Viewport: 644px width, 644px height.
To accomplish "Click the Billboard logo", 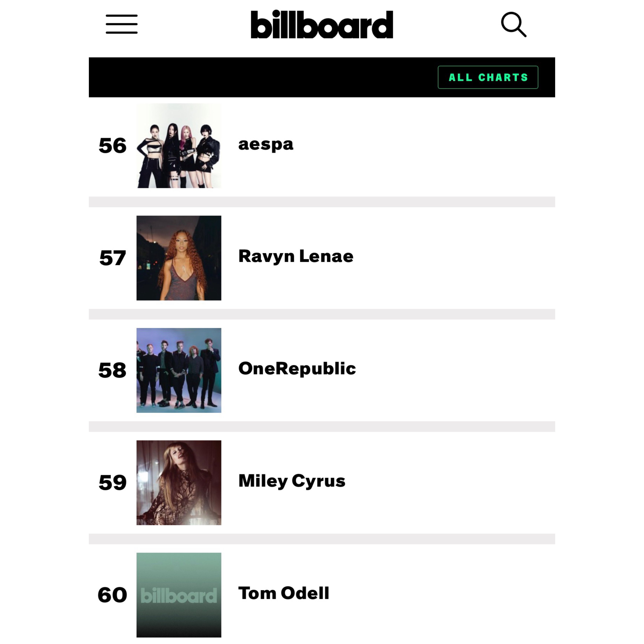I will click(x=322, y=24).
